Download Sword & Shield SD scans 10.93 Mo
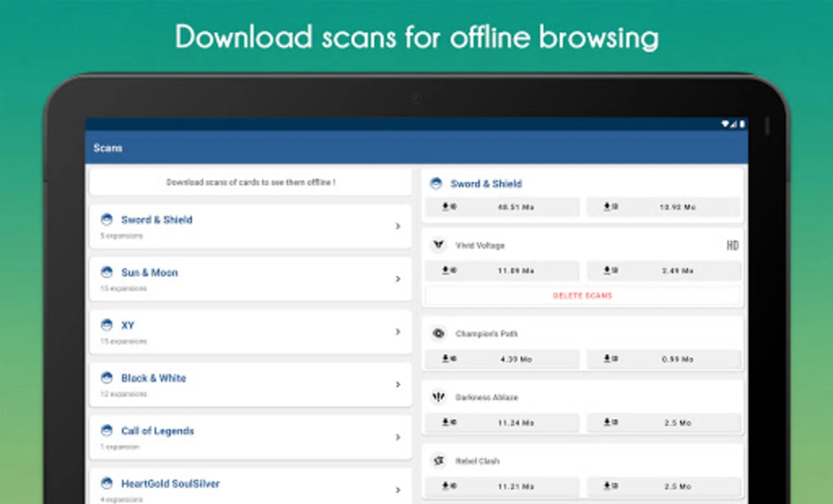The image size is (833, 504). coord(663,207)
